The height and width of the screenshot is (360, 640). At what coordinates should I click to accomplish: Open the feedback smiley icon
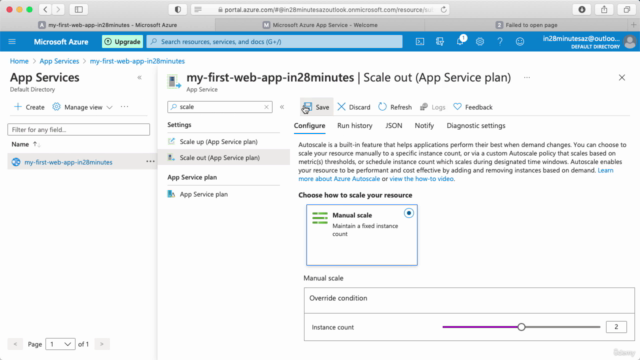tap(520, 42)
